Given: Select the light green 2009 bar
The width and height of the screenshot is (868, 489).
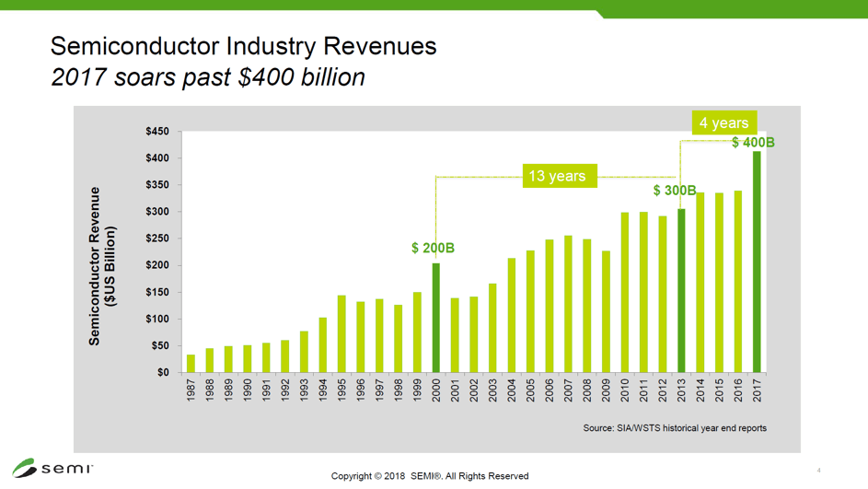Looking at the screenshot, I should click(606, 311).
